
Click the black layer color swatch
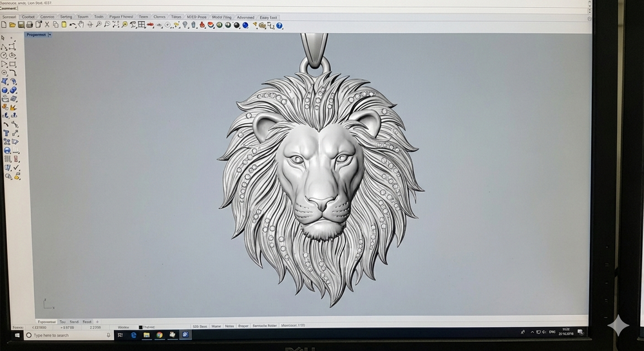pyautogui.click(x=141, y=327)
